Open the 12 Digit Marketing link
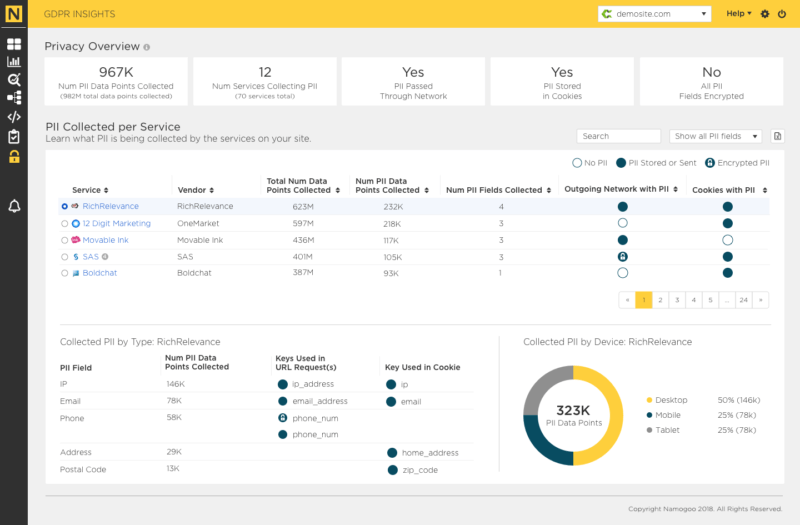Image resolution: width=800 pixels, height=525 pixels. [117, 223]
